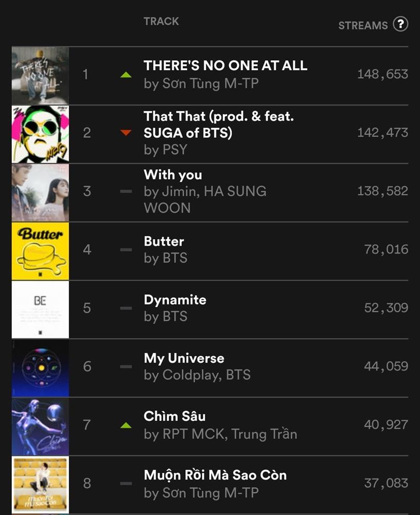Click THERE'S NO ONE AT ALL title
This screenshot has height=515, width=420.
225,65
